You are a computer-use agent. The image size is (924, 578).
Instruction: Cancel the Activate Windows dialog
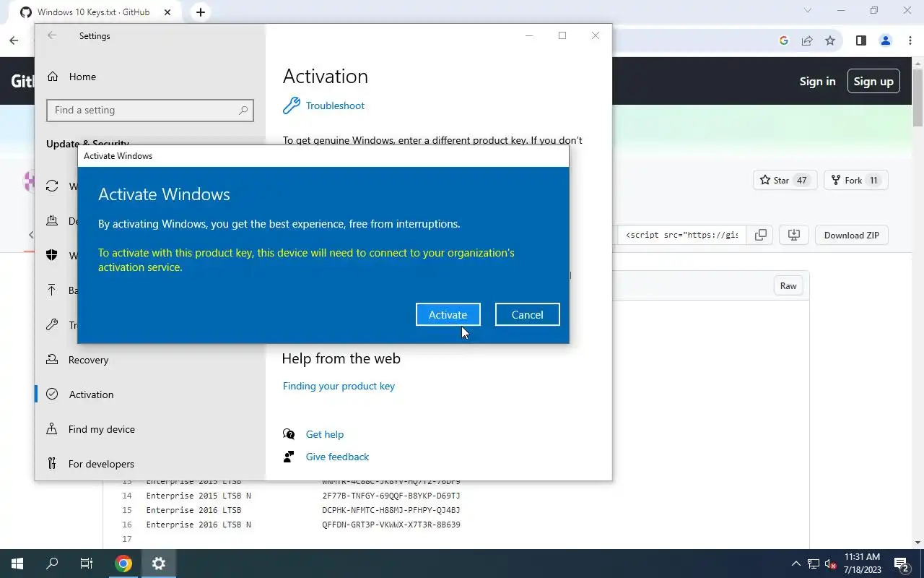pos(527,314)
